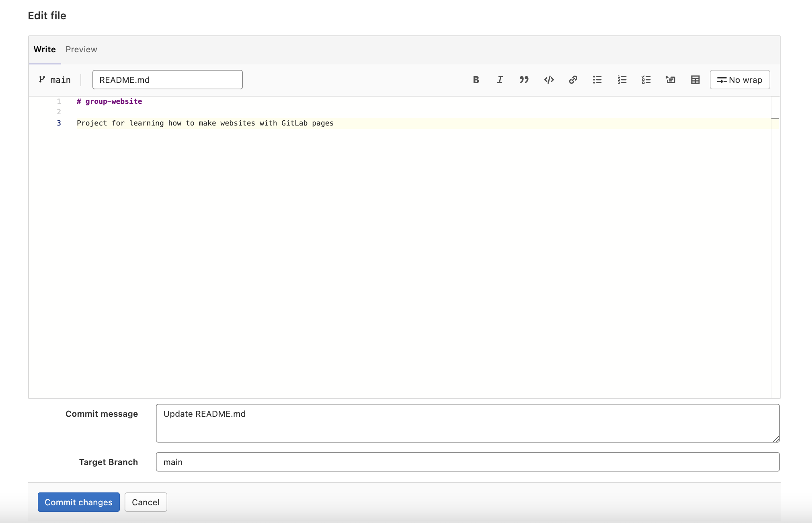812x523 pixels.
Task: Edit the README.md filename field
Action: click(x=167, y=79)
